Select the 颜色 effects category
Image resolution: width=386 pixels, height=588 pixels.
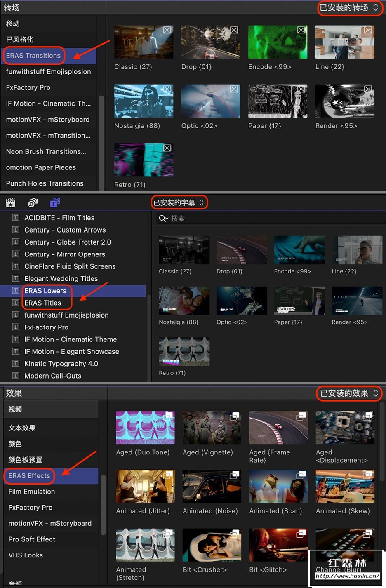pyautogui.click(x=51, y=444)
